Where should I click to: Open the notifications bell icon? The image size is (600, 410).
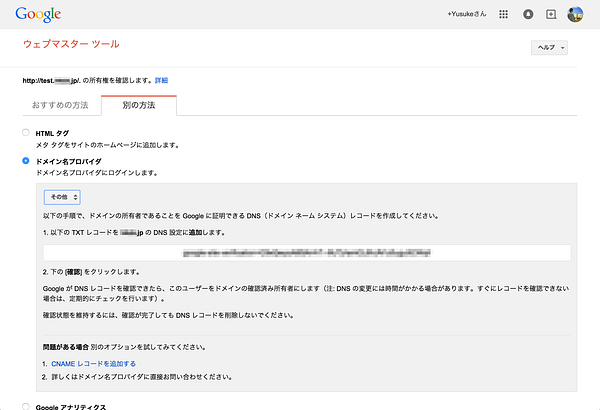(528, 14)
